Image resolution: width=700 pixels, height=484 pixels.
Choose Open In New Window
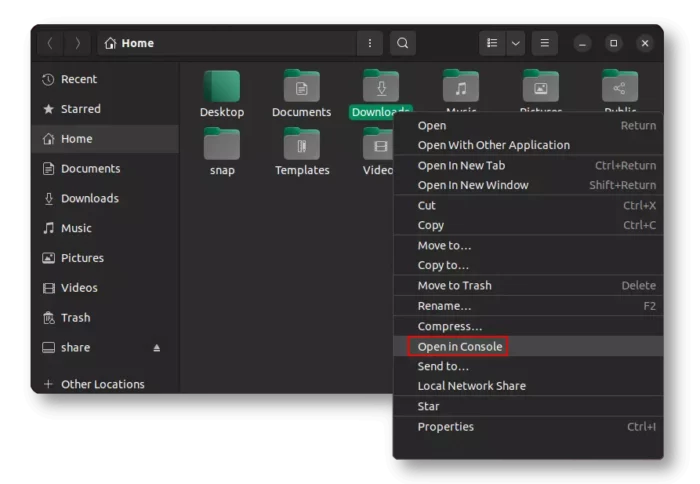click(528, 185)
